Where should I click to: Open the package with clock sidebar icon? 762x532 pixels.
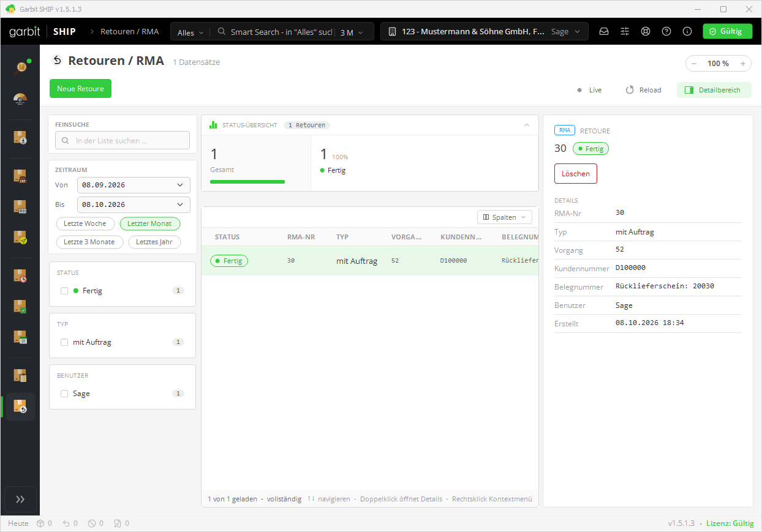pos(20,275)
